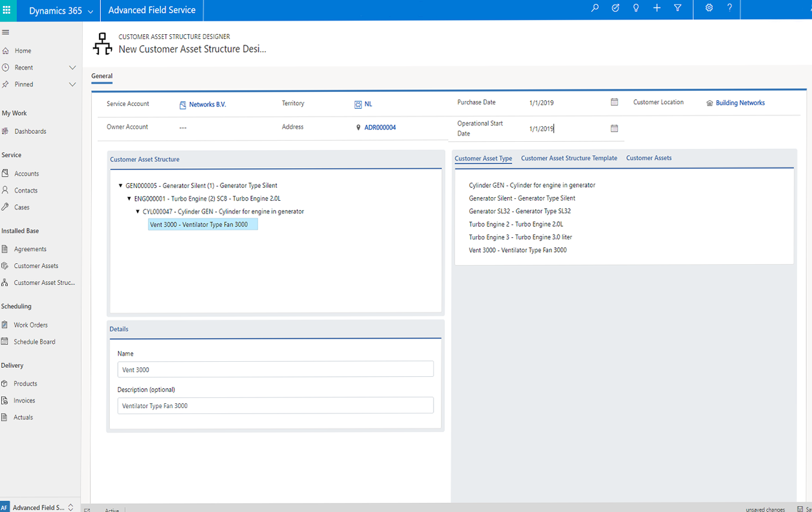Expand the Recent section chevron
Screen dimensions: 812x512
pyautogui.click(x=73, y=68)
